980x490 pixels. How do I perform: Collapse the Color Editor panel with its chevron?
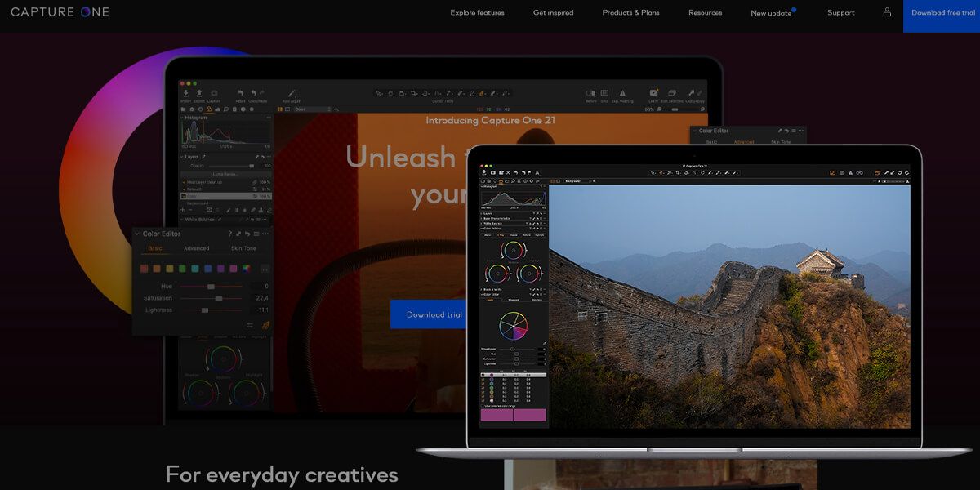click(136, 234)
